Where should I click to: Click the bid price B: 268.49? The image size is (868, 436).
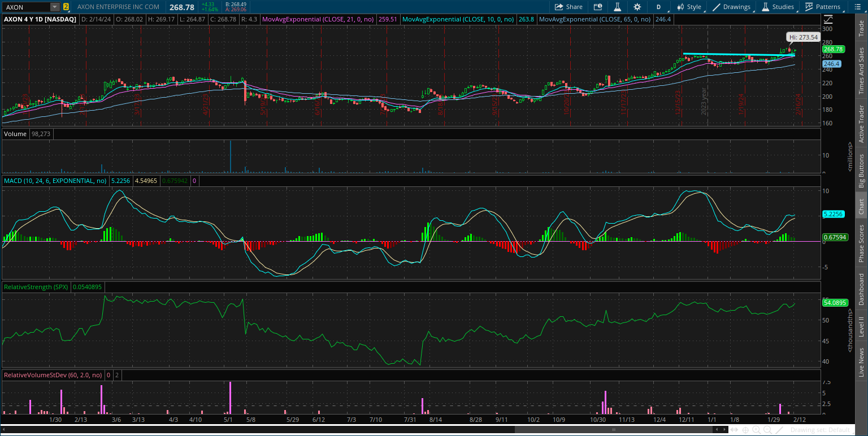(236, 4)
